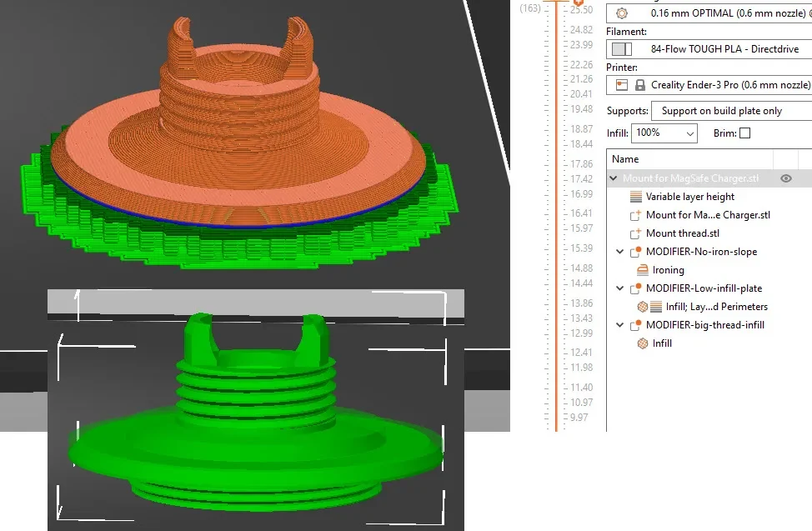Viewport: 812px width, 531px height.
Task: Collapse the MODIFIER-big-thread-infill node
Action: click(620, 325)
